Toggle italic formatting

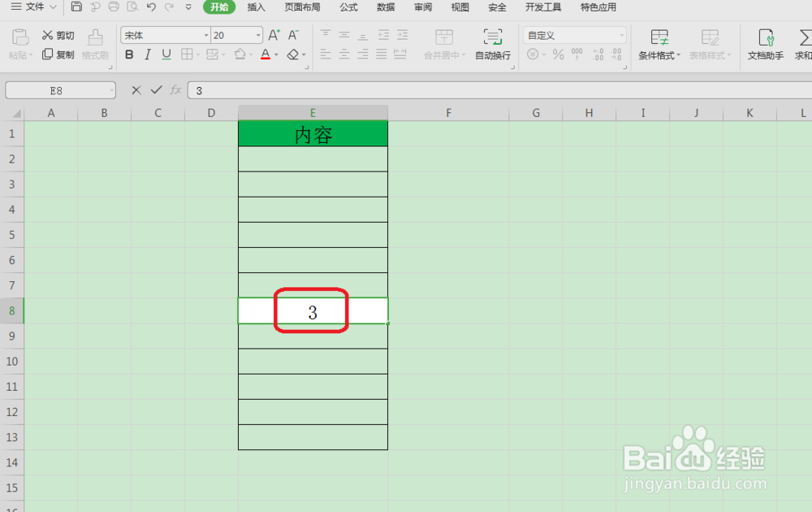point(148,54)
